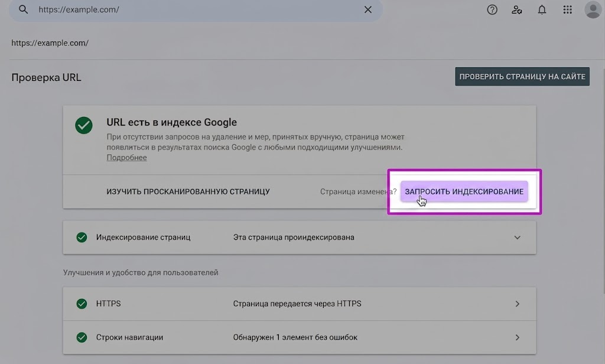Select the text Обнаружен 1 элемент без ошибок
Screen dimensions: 605x364
(x=295, y=337)
